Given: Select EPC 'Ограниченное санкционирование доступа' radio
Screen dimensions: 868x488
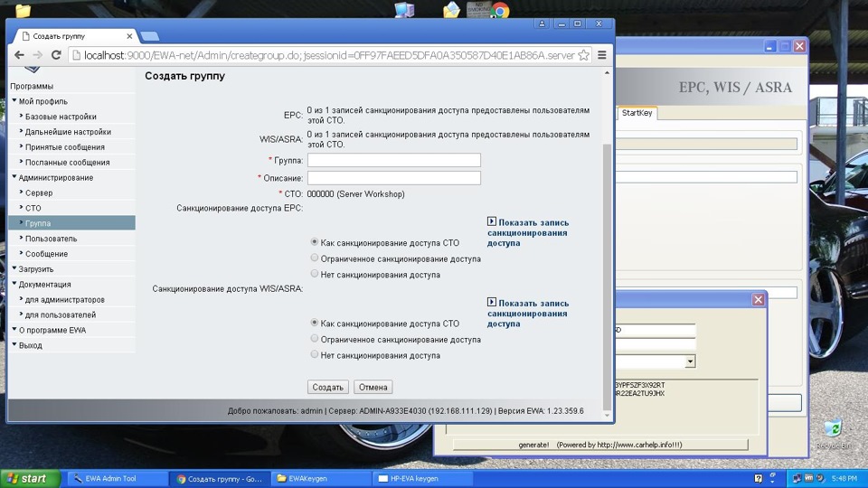Looking at the screenshot, I should (315, 258).
